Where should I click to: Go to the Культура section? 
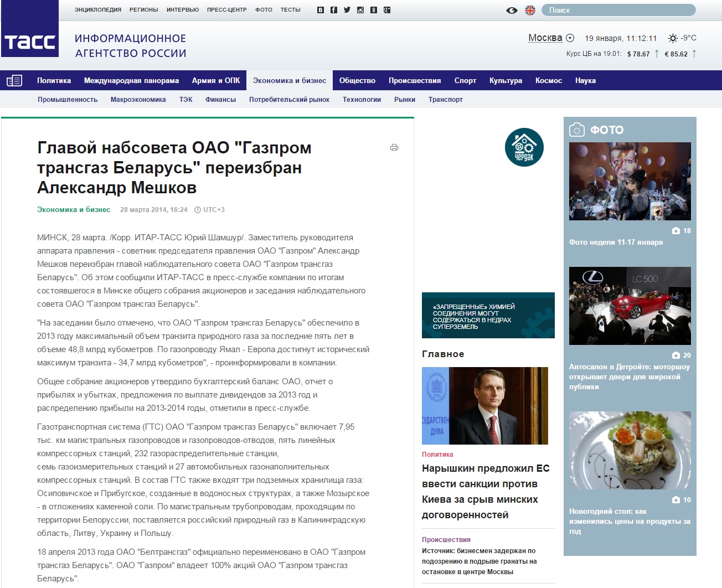pos(506,81)
